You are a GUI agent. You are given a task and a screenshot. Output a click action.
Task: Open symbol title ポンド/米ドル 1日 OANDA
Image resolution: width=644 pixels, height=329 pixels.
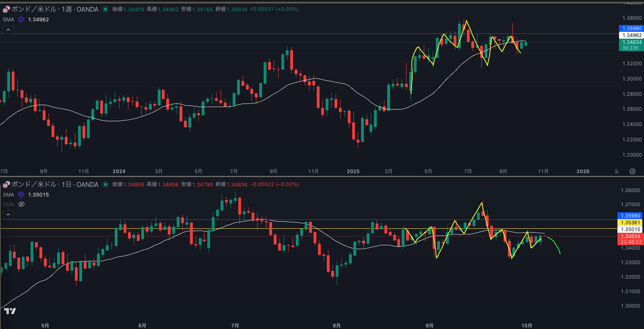coord(55,184)
